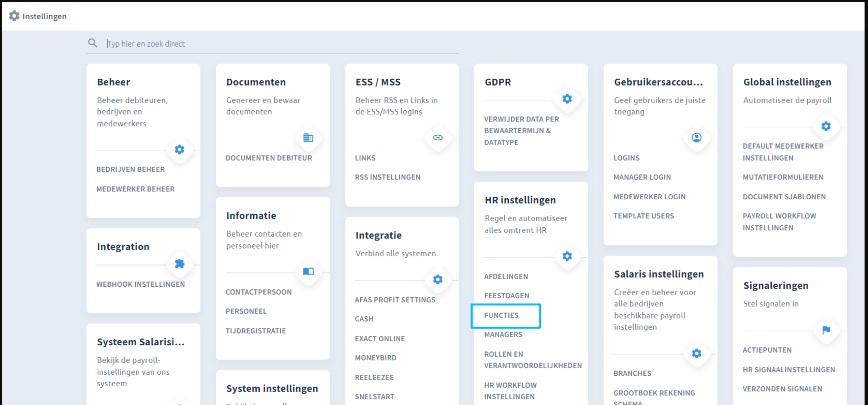Viewport: 868px width, 405px height.
Task: Open AFAS Profit Settings
Action: [x=395, y=300]
